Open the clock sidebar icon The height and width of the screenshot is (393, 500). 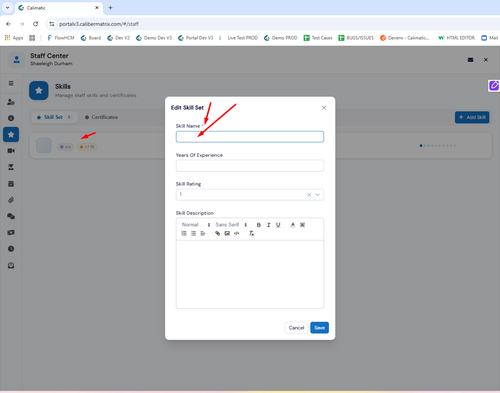11,249
